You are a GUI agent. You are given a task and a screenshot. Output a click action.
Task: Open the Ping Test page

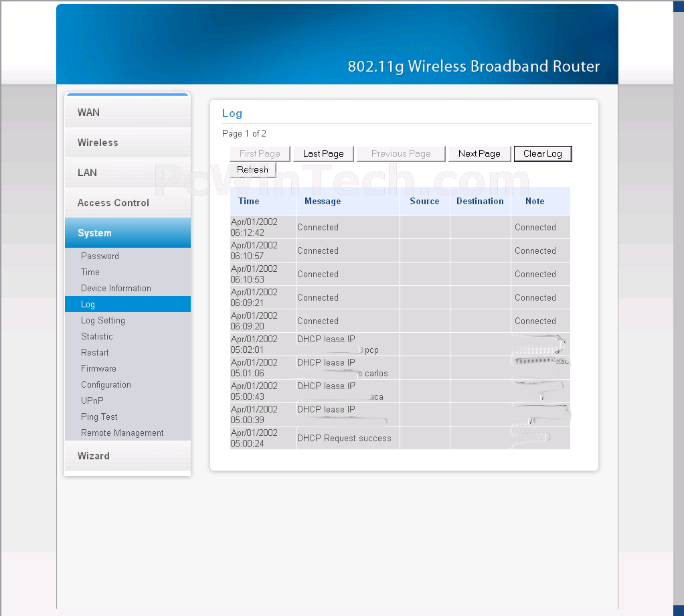point(99,416)
